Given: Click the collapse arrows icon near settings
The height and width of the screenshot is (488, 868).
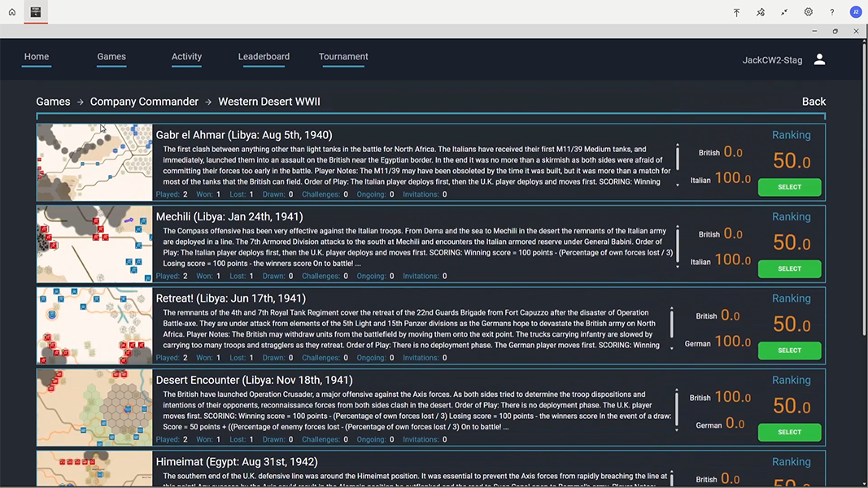Looking at the screenshot, I should click(x=783, y=13).
